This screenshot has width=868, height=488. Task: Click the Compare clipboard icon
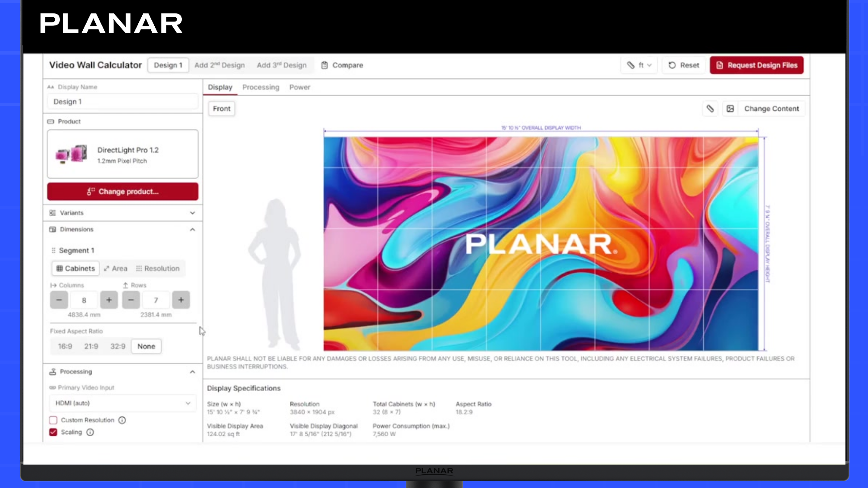coord(325,65)
